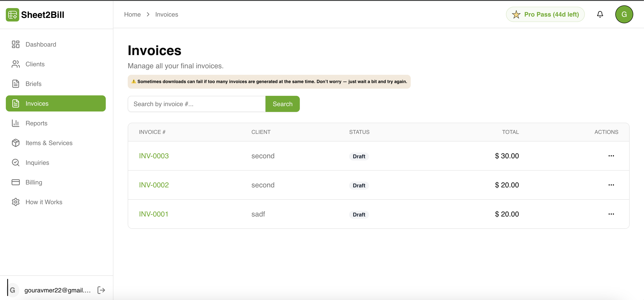Open the Items & Services box icon
This screenshot has width=644, height=300.
point(15,143)
